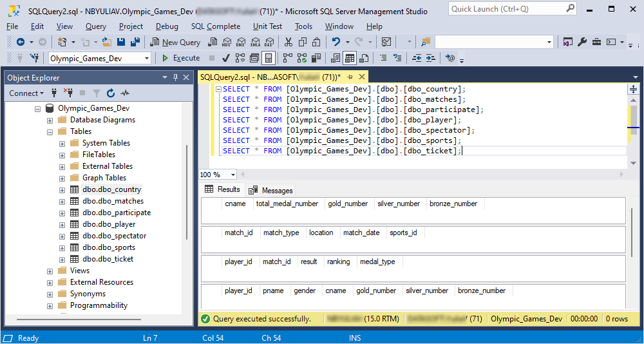Click the Save All double-floppy icon
Image resolution: width=644 pixels, height=344 pixels.
pyautogui.click(x=135, y=42)
